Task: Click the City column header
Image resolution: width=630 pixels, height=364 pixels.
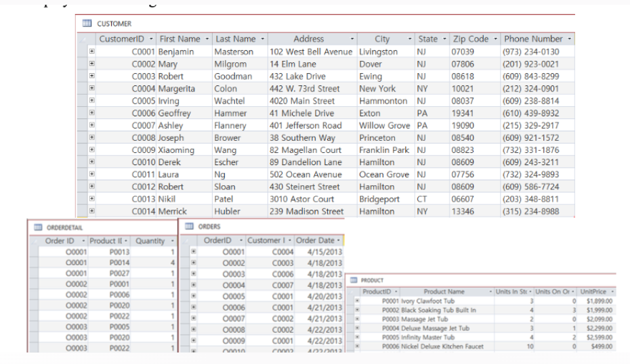Action: [x=385, y=39]
